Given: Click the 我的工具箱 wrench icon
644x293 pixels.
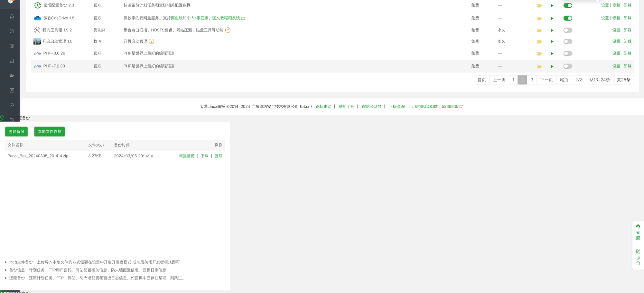Looking at the screenshot, I should click(37, 30).
